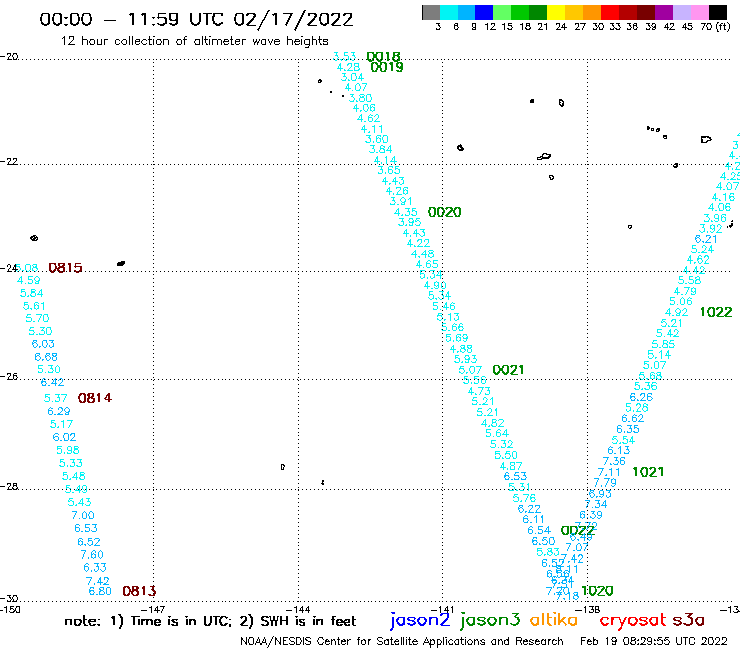Image resolution: width=740 pixels, height=650 pixels.
Task: Click the green "jason3" legend label
Action: pos(490,620)
